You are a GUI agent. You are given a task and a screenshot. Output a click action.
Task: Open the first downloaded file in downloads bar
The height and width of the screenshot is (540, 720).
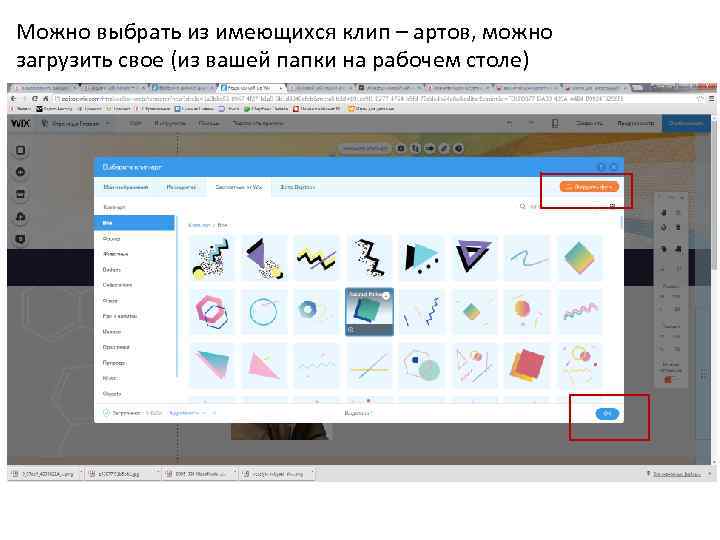(x=45, y=473)
